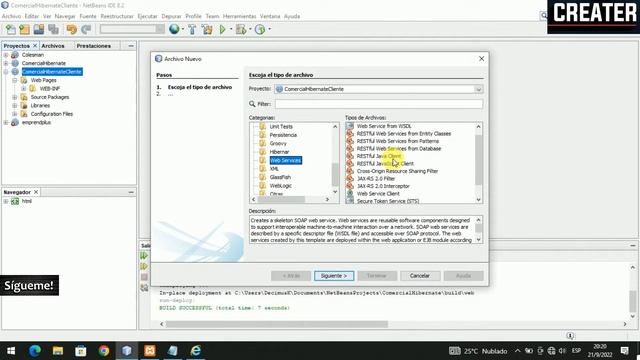Open Google Chrome from the taskbar
The width and height of the screenshot is (640, 360).
pos(104,351)
